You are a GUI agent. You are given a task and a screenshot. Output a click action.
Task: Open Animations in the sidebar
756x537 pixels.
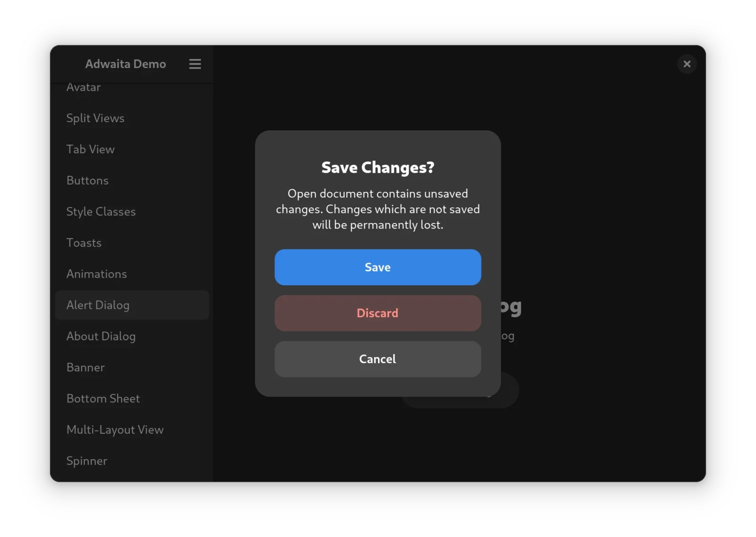tap(97, 274)
